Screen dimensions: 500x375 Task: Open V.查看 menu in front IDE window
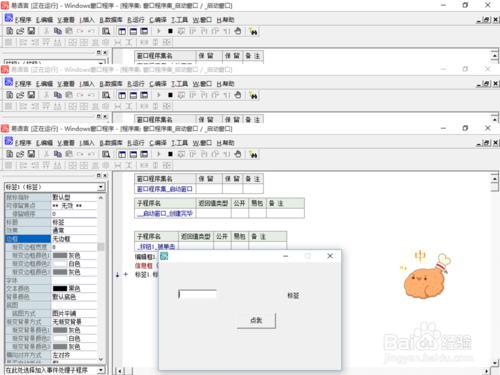[x=66, y=143]
